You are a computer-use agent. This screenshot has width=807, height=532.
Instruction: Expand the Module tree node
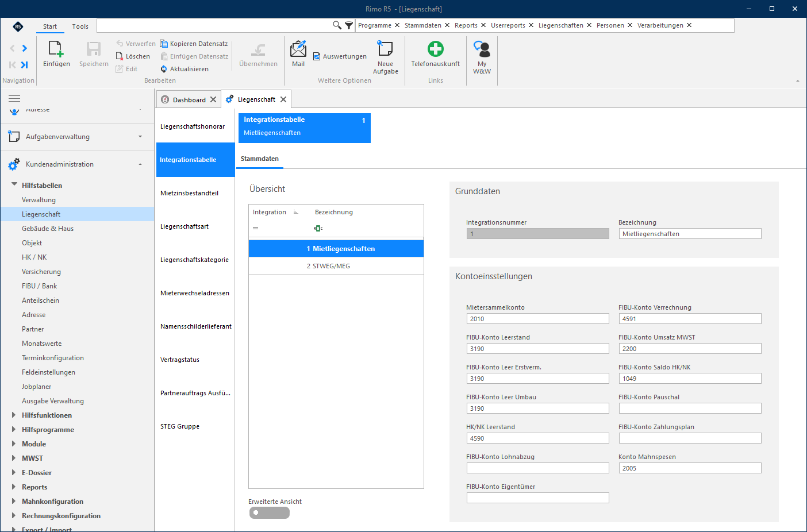point(14,444)
